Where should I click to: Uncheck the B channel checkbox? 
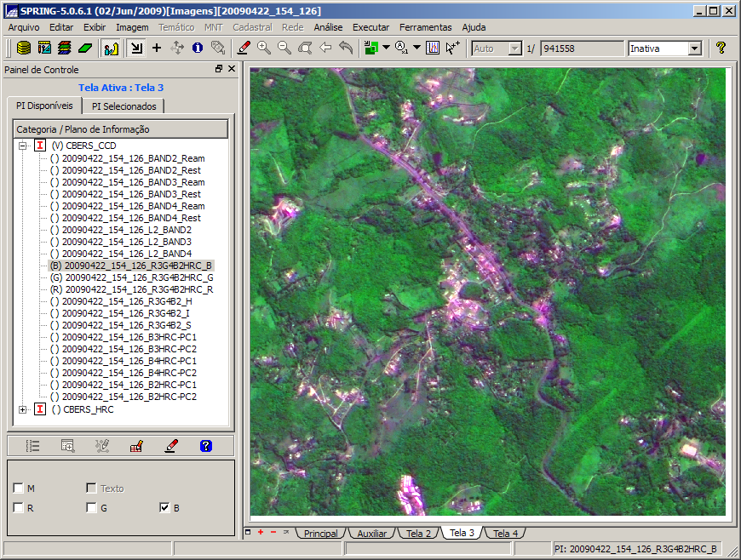(164, 508)
